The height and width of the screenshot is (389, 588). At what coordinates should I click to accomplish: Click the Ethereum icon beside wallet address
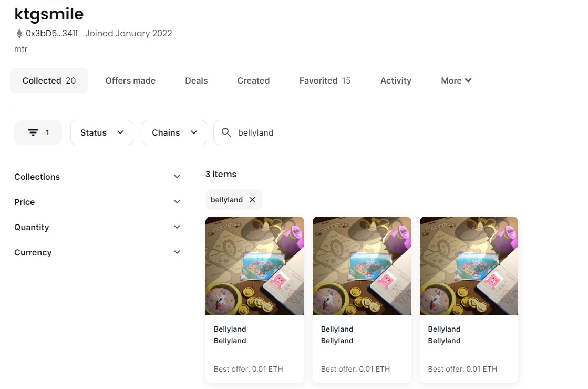[x=19, y=34]
